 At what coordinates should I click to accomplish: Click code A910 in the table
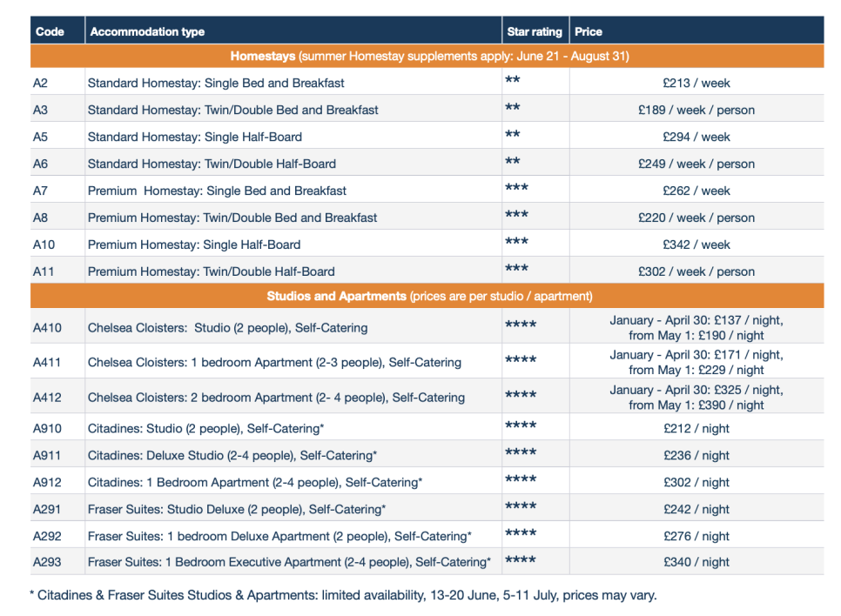(x=47, y=428)
